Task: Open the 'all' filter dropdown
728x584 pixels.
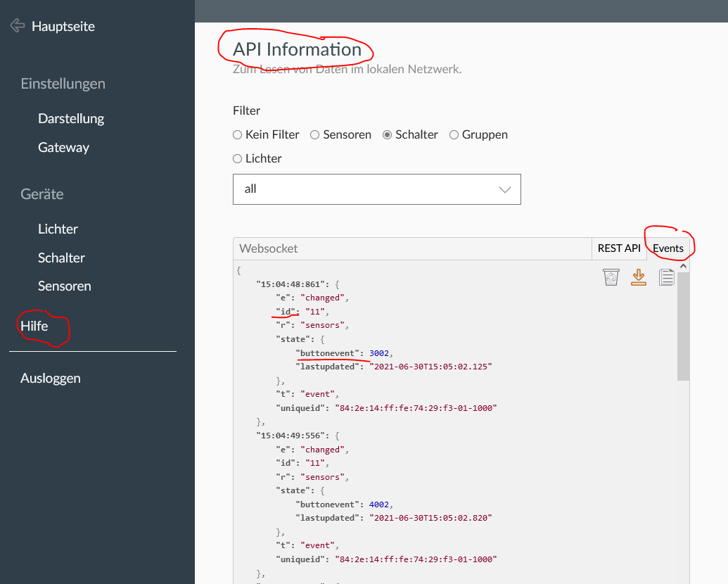Action: (376, 189)
